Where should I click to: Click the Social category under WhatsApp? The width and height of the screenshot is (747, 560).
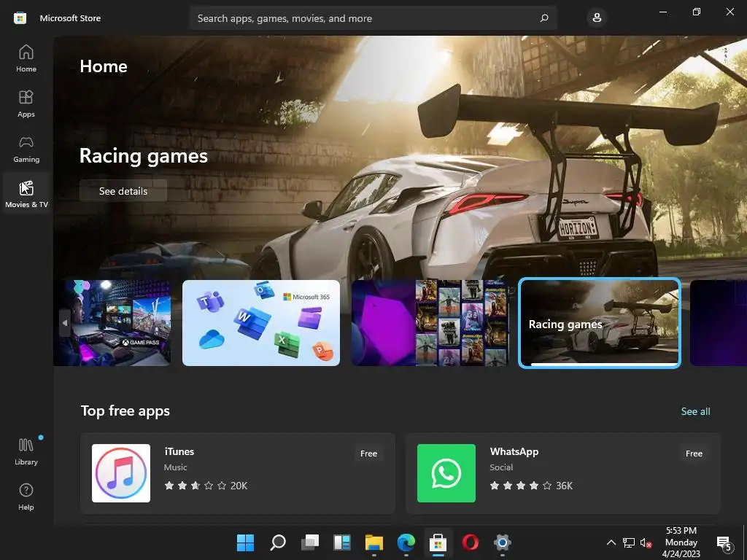pyautogui.click(x=501, y=467)
